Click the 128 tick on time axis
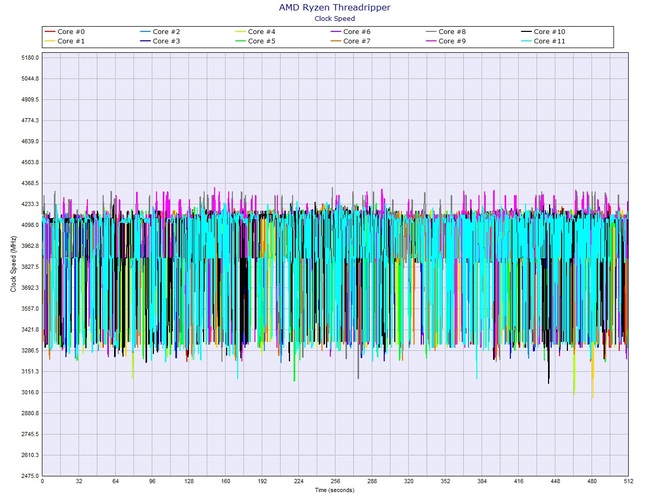The image size is (670, 502). click(189, 481)
